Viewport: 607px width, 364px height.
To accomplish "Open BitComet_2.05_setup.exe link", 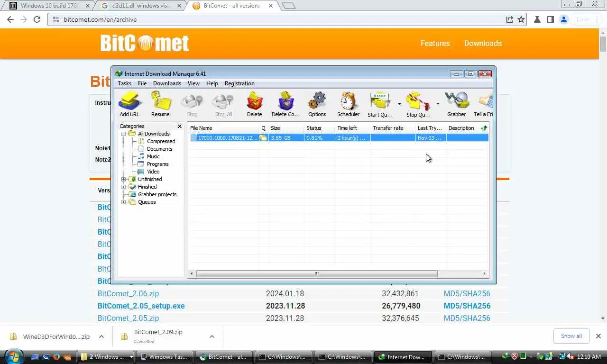I will pyautogui.click(x=141, y=306).
